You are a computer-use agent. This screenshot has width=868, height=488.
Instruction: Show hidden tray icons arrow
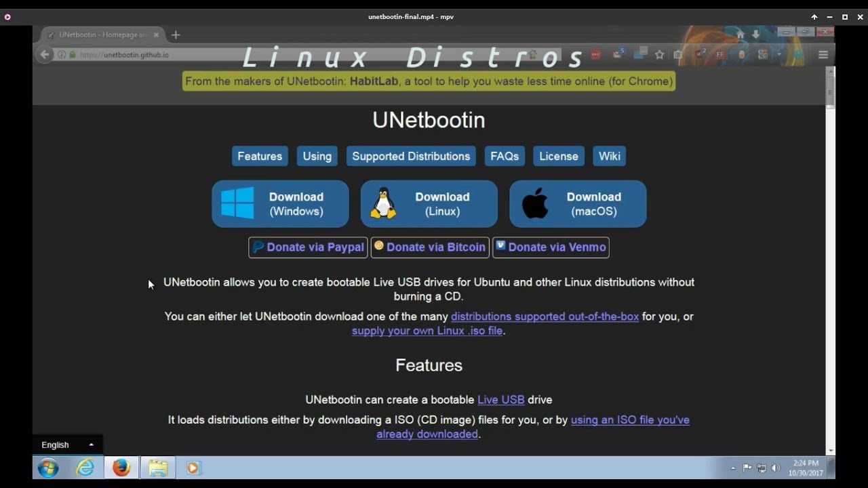[x=733, y=468]
